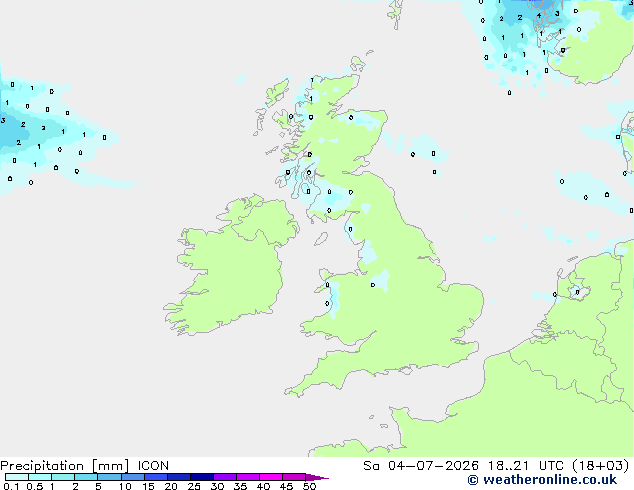Click the legend label '0.5'
Image resolution: width=634 pixels, height=490 pixels.
(35, 486)
